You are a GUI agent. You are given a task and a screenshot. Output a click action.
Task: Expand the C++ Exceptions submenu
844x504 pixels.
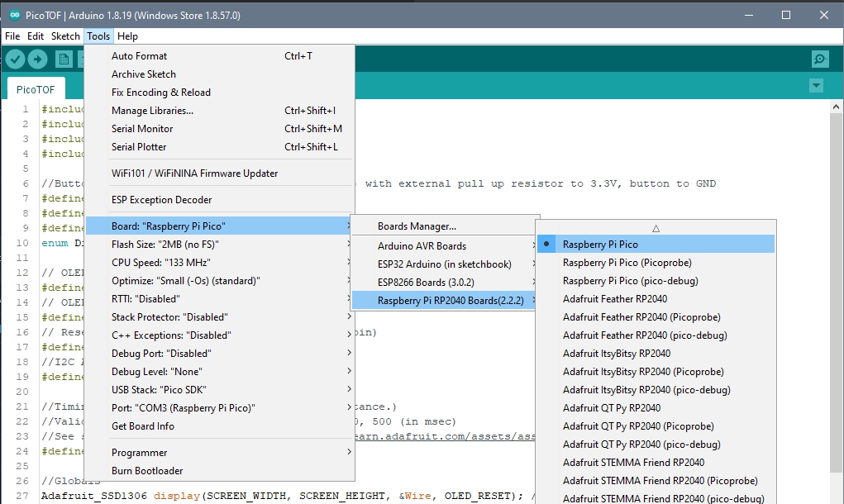tap(220, 335)
